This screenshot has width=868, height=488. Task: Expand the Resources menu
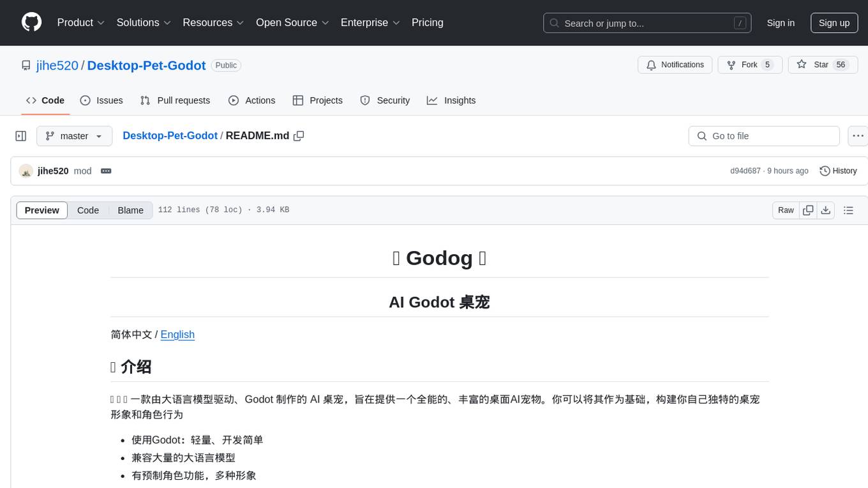(x=213, y=22)
